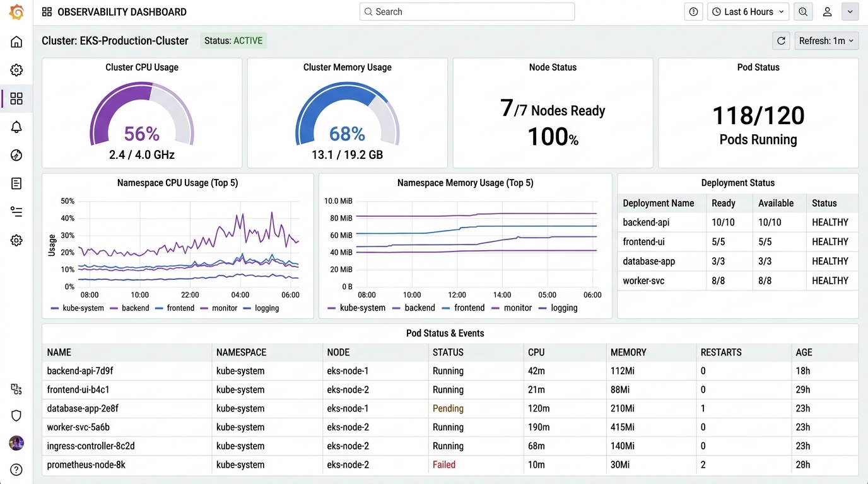This screenshot has width=868, height=484.
Task: Toggle frontend series in Memory chart legend
Action: tap(464, 308)
